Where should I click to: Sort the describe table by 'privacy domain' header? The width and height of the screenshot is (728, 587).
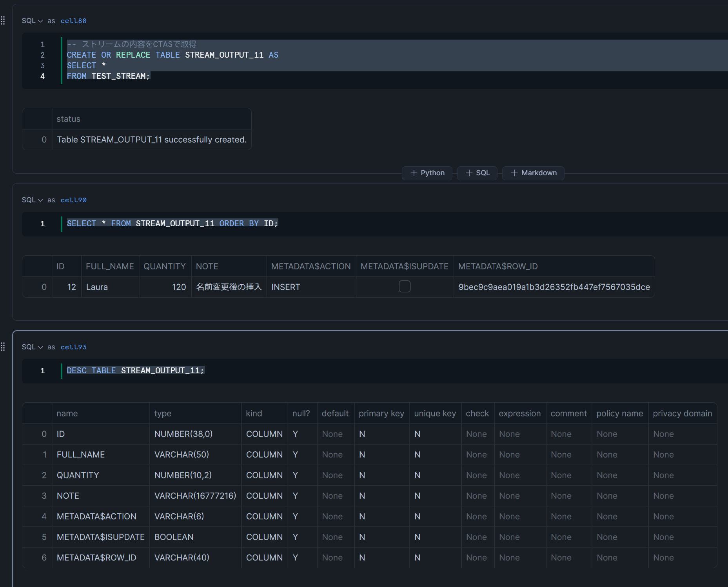tap(683, 413)
